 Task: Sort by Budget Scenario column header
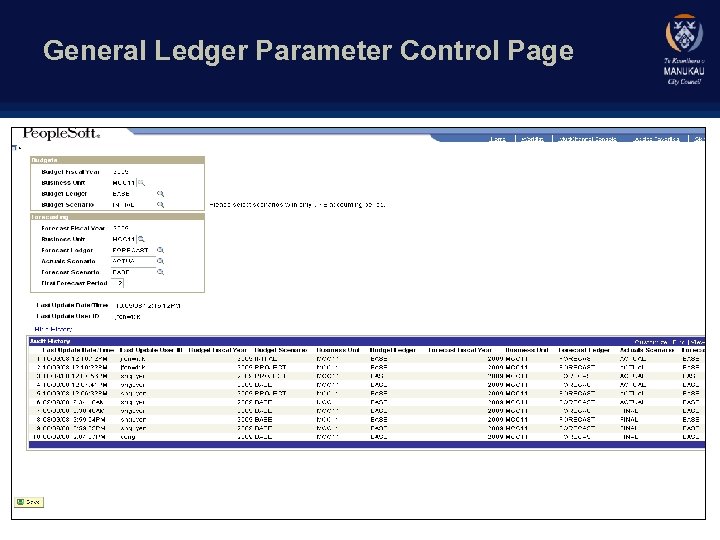pyautogui.click(x=281, y=350)
